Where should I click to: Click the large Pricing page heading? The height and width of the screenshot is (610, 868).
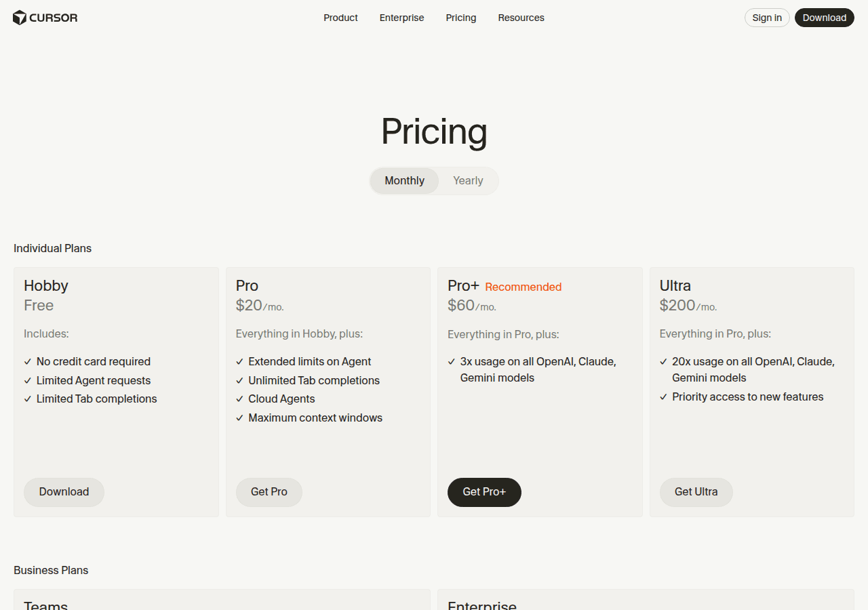[433, 132]
